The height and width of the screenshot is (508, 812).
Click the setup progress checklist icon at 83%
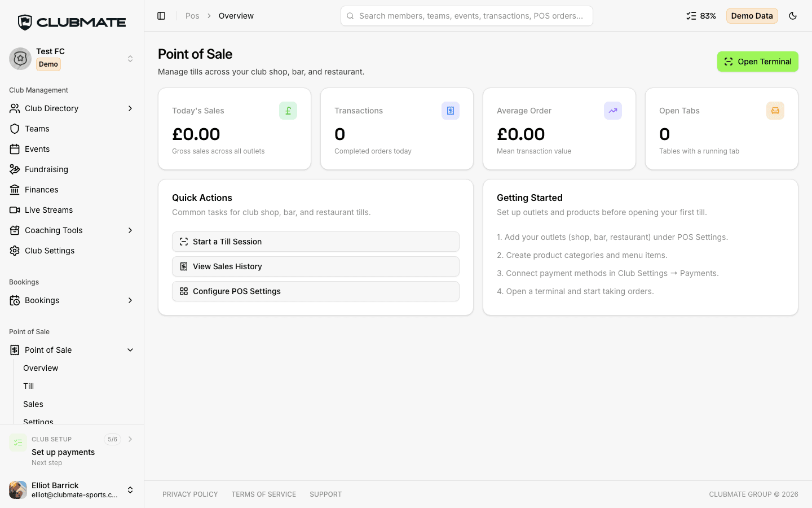point(691,16)
